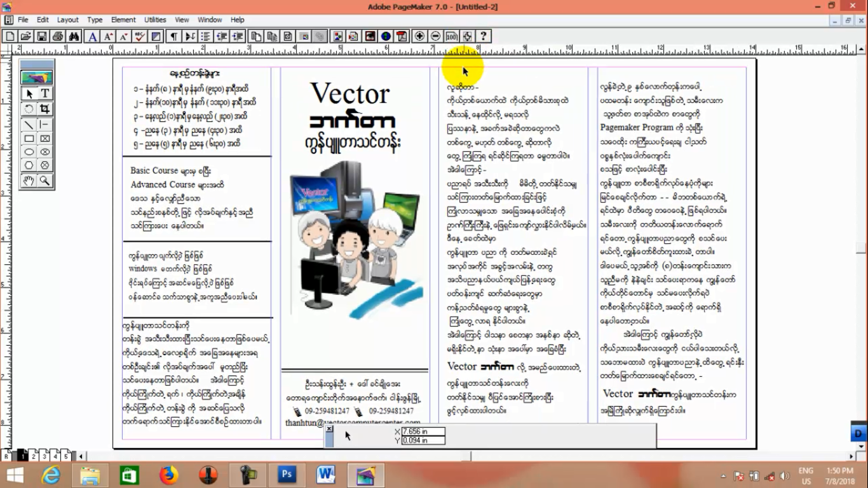Click the Export to PDF icon
This screenshot has width=868, height=488.
click(402, 36)
